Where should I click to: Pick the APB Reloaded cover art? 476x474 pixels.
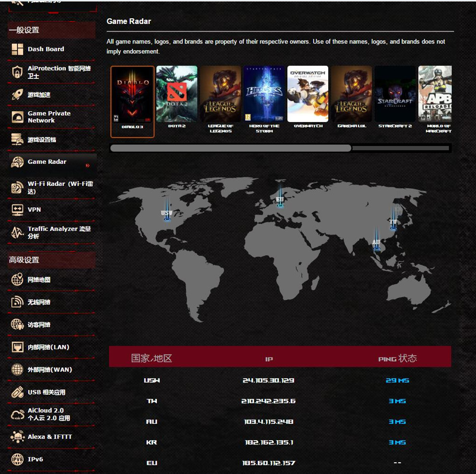pyautogui.click(x=435, y=94)
